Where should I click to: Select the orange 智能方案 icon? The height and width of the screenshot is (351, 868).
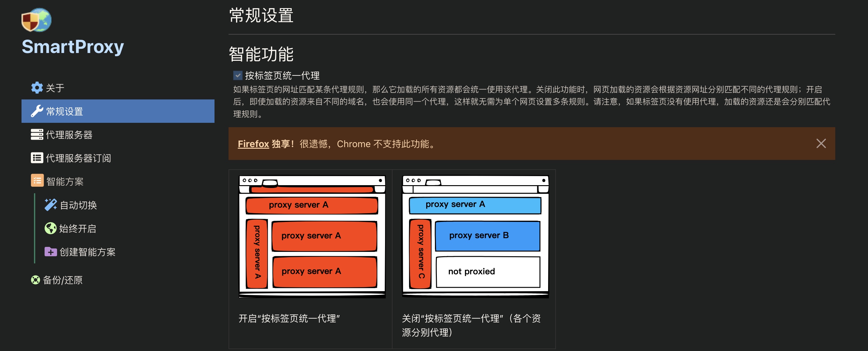(37, 181)
